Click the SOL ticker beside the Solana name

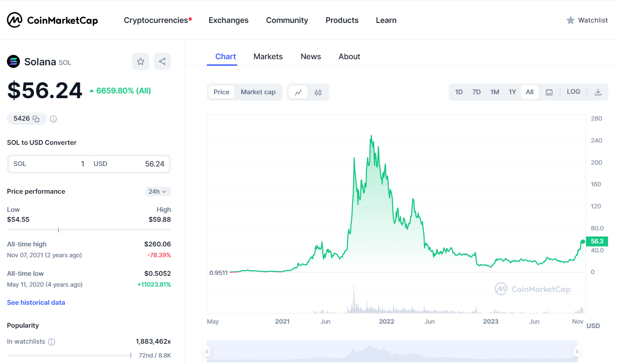tap(65, 63)
